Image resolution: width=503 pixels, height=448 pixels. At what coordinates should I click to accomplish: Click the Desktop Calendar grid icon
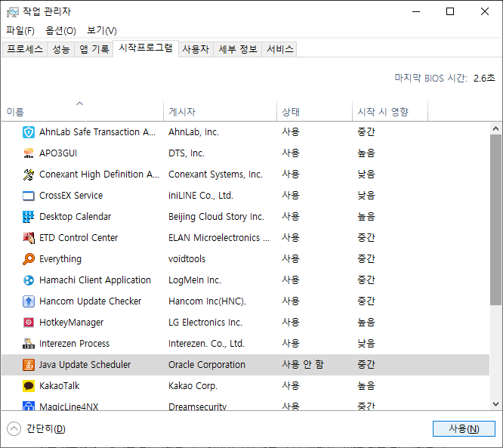point(29,217)
